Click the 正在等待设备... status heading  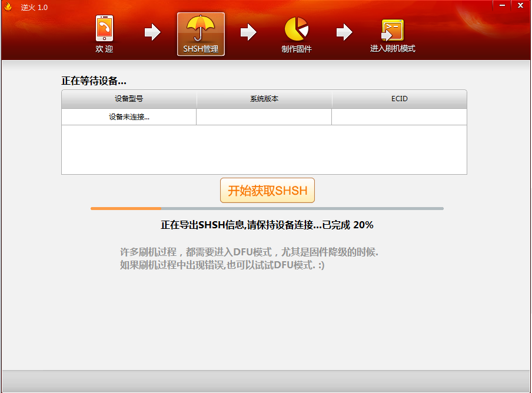coord(94,81)
